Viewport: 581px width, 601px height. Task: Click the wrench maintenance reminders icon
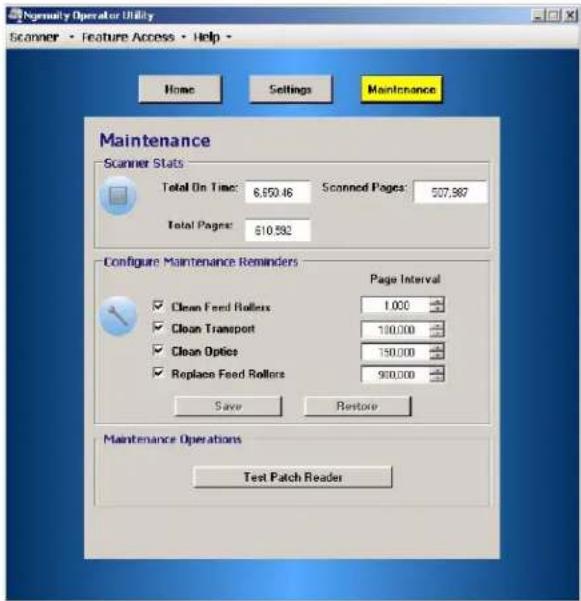[118, 316]
